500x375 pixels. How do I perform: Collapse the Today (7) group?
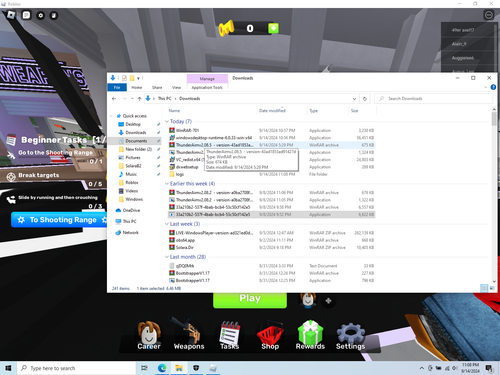pos(167,121)
